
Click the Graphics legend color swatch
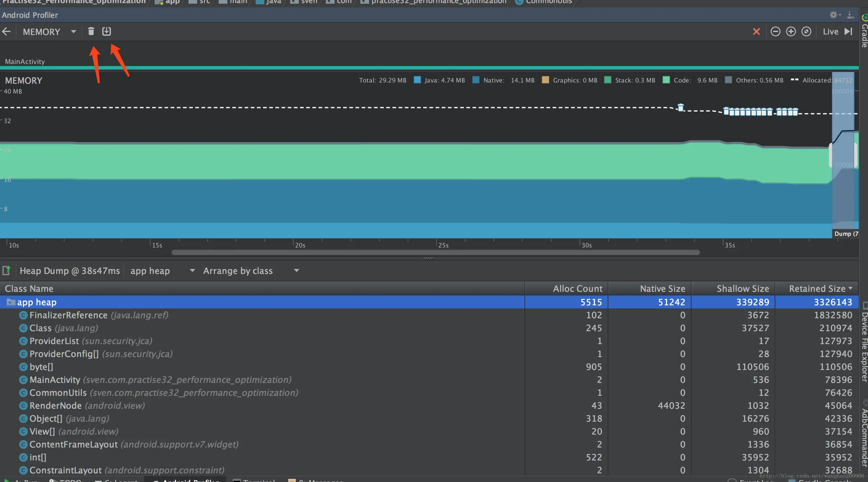click(545, 80)
